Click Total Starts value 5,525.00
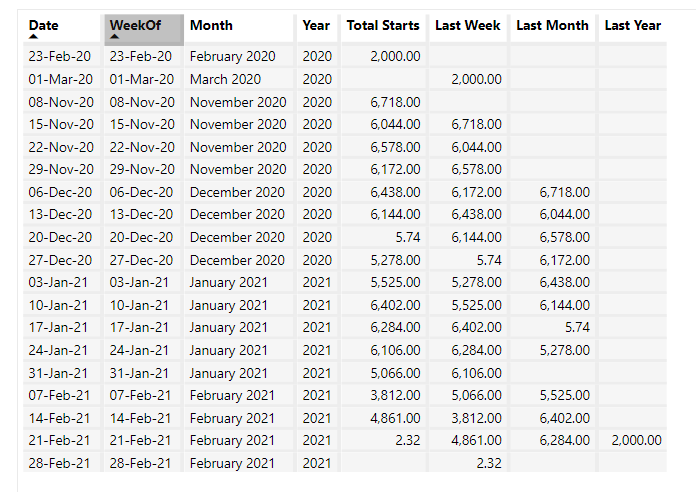 point(395,282)
